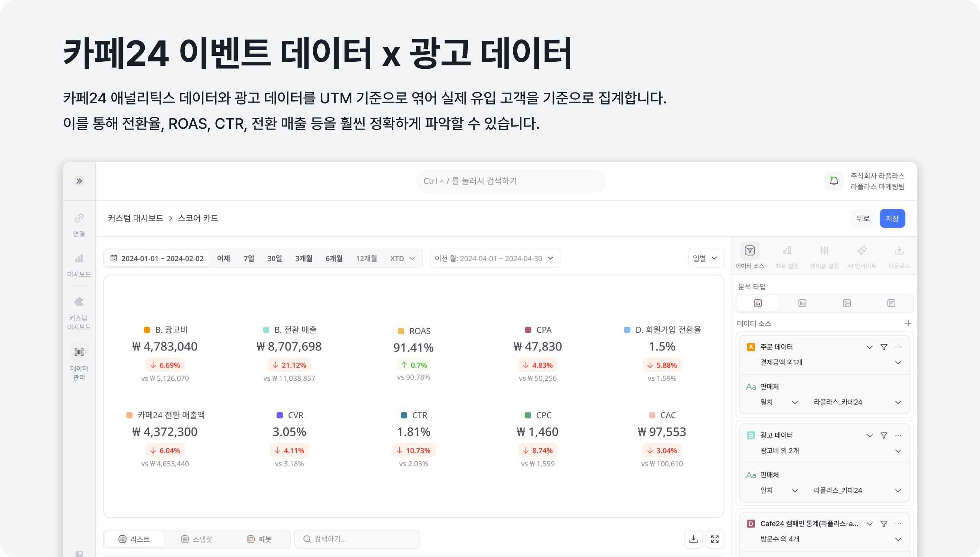Select the 30일 period tab
Screen dimensions: 980x557
[x=274, y=258]
